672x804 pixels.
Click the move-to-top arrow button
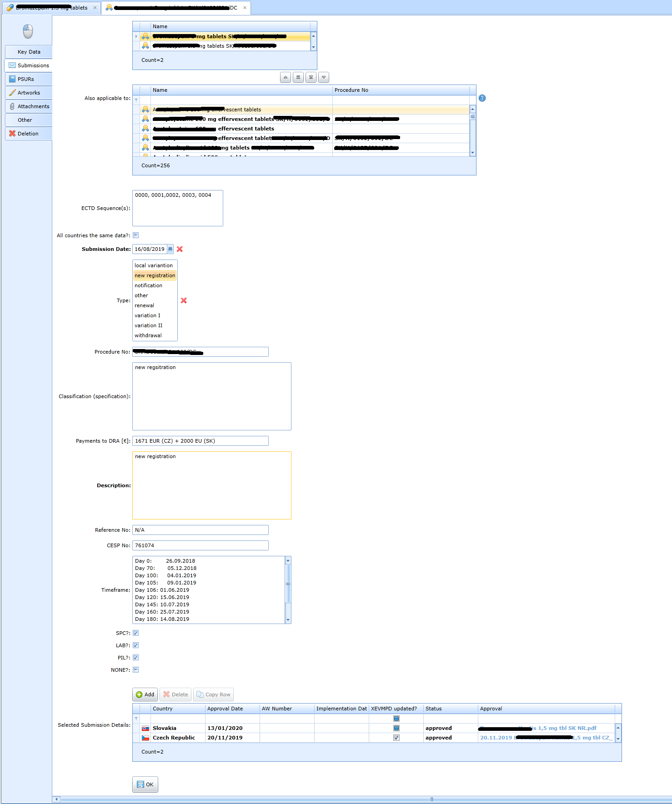tap(298, 77)
